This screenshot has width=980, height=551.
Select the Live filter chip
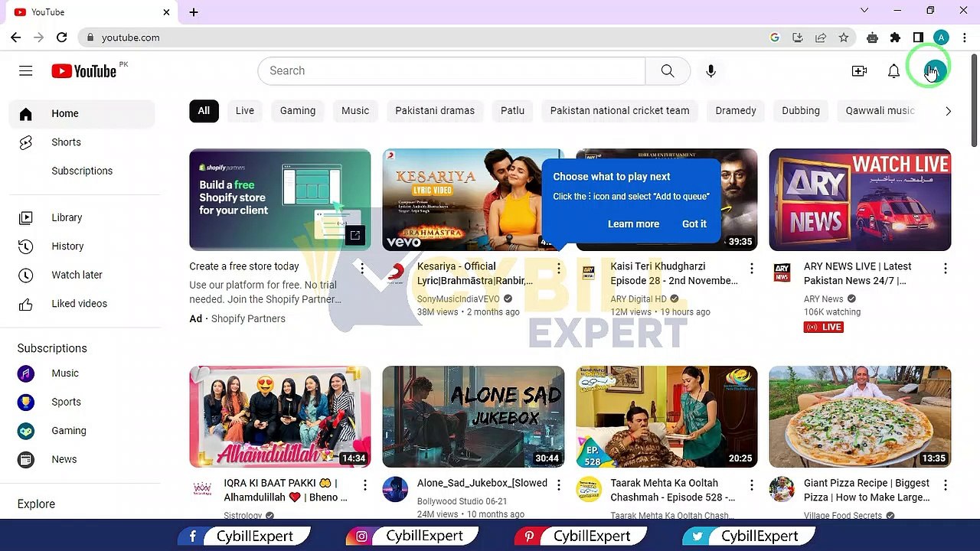pos(245,111)
